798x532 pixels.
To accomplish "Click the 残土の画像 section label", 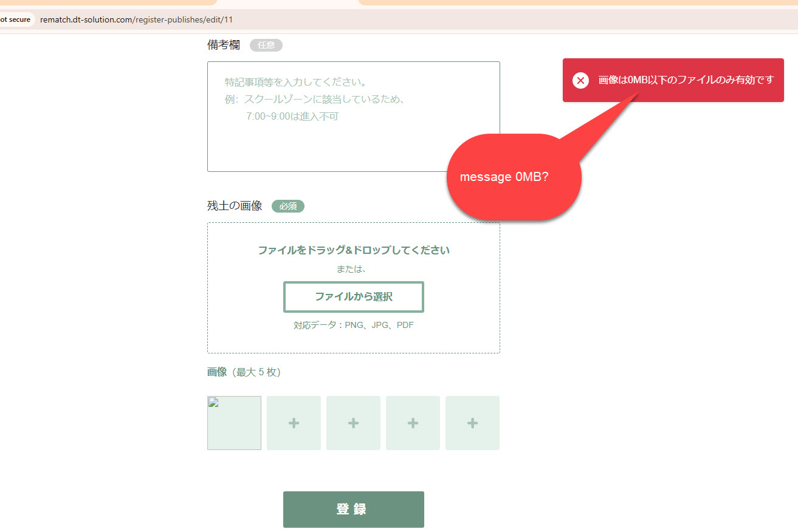I will coord(235,206).
